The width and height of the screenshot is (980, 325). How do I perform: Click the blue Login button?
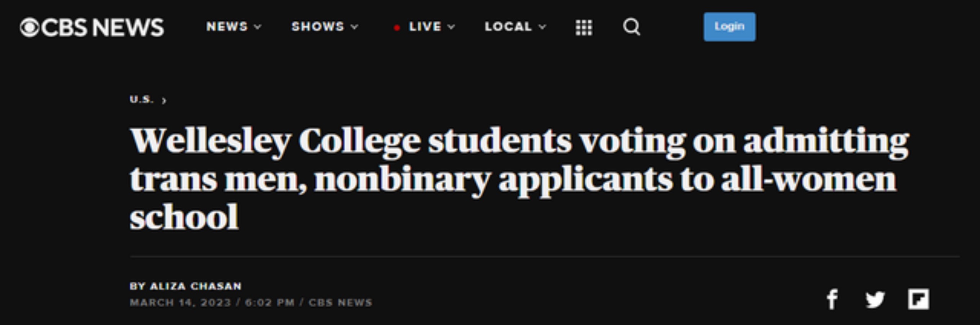tap(729, 27)
